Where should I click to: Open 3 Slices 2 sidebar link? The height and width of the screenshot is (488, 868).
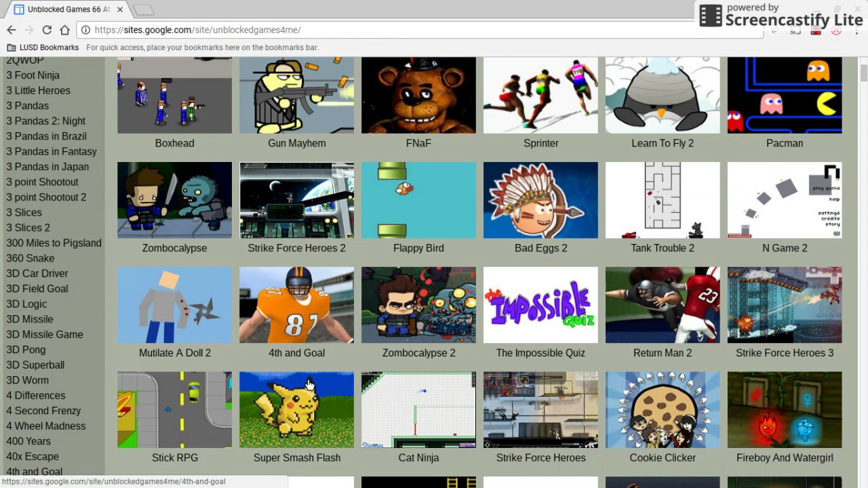28,228
